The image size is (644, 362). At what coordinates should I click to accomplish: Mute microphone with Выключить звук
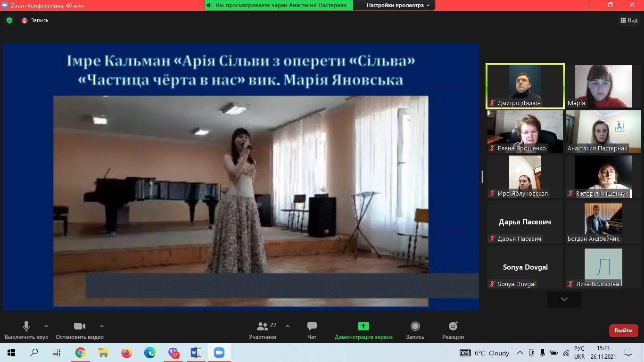pyautogui.click(x=26, y=327)
